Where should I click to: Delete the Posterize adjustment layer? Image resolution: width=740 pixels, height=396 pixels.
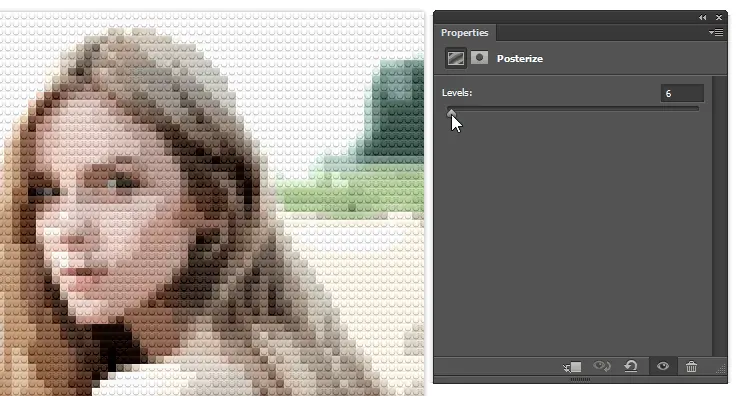coord(691,366)
